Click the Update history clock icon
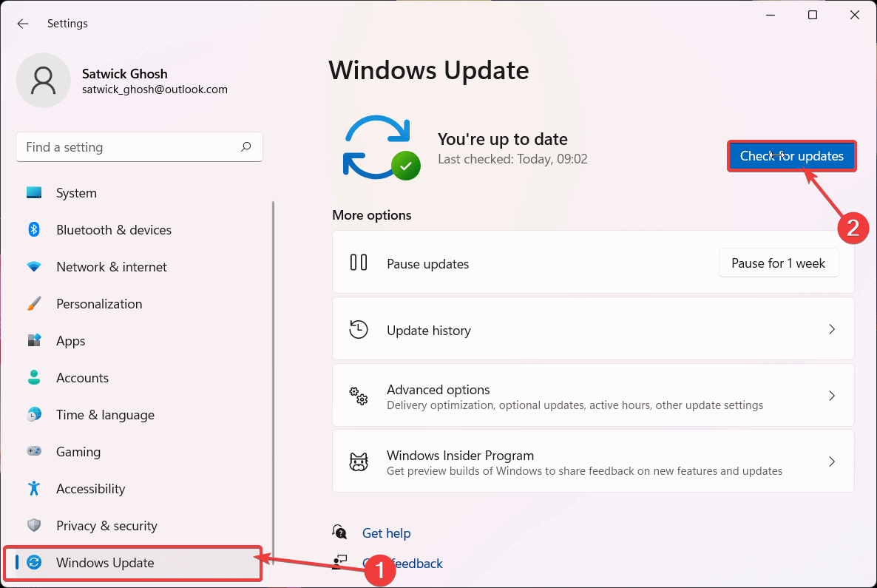 point(359,330)
